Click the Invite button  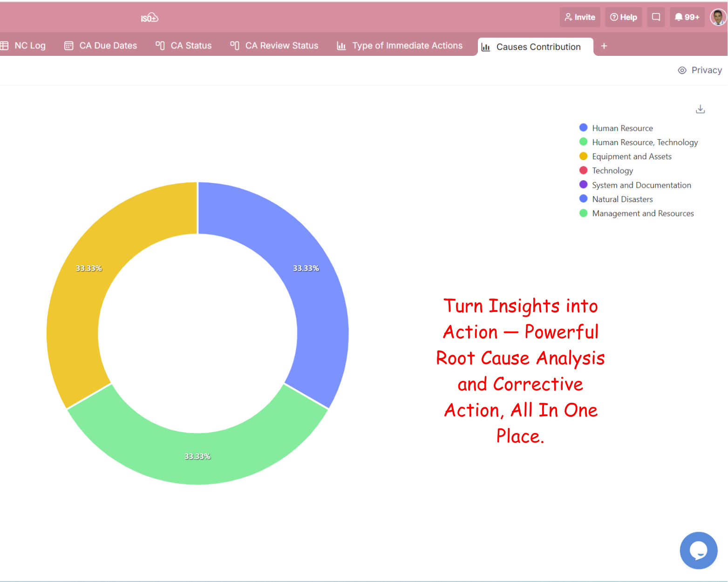click(x=580, y=17)
